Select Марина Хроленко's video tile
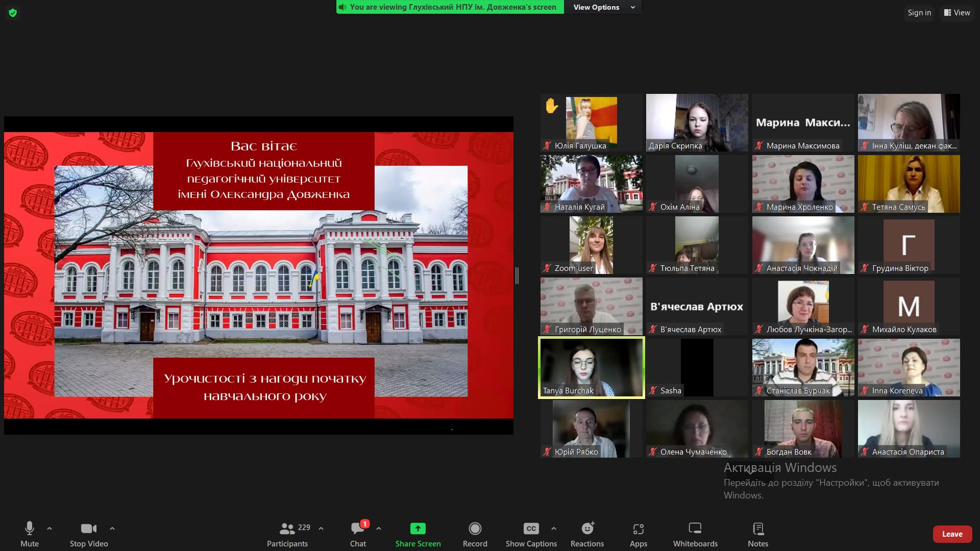 [803, 184]
